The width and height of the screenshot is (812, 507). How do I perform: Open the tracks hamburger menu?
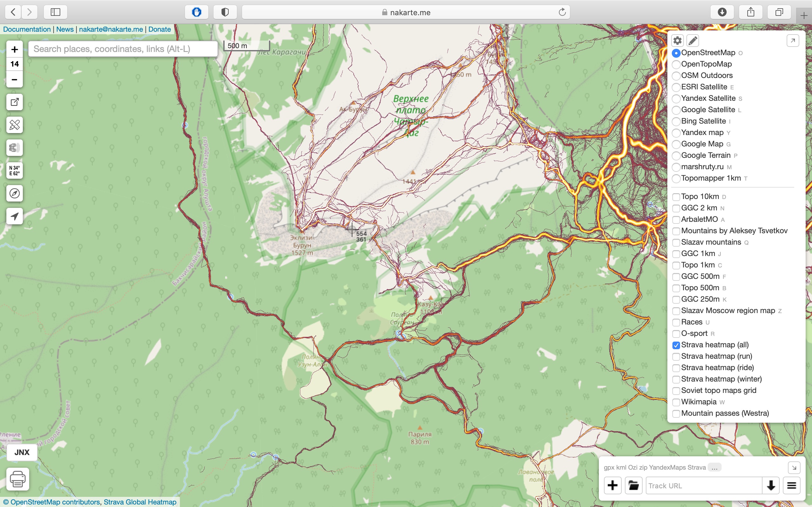click(791, 485)
